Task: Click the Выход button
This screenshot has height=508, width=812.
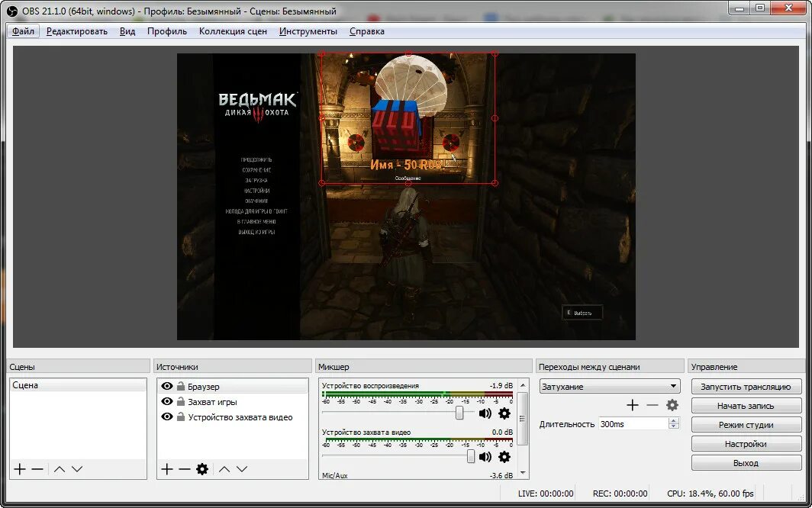Action: click(x=746, y=463)
